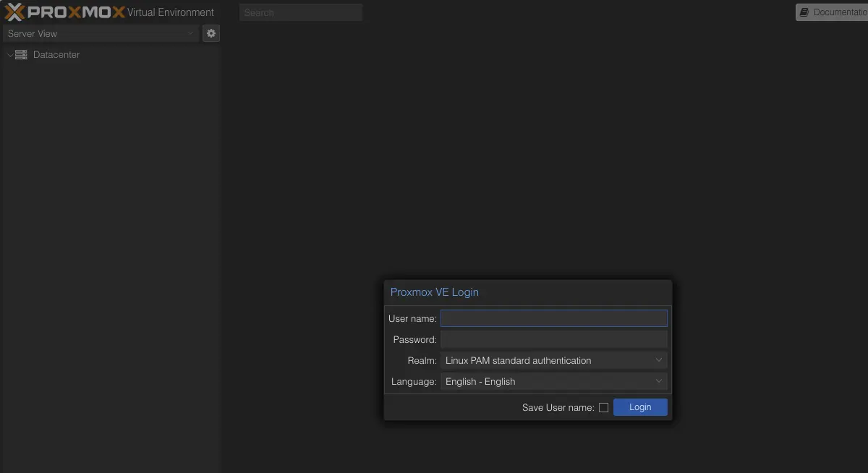This screenshot has height=473, width=868.
Task: Open the Realm dropdown arrow
Action: click(x=658, y=360)
